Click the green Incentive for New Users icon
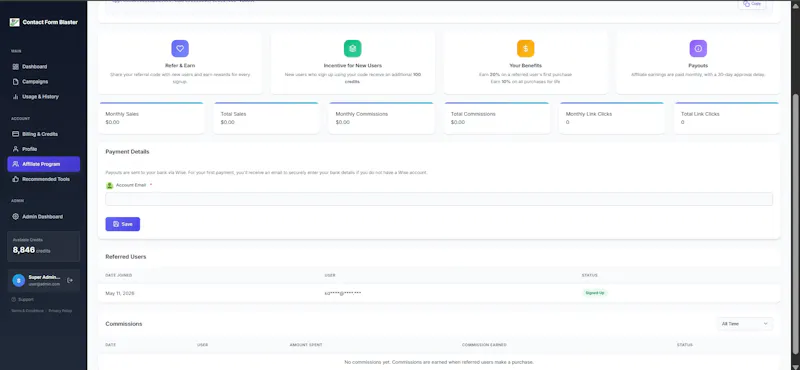 pyautogui.click(x=353, y=48)
